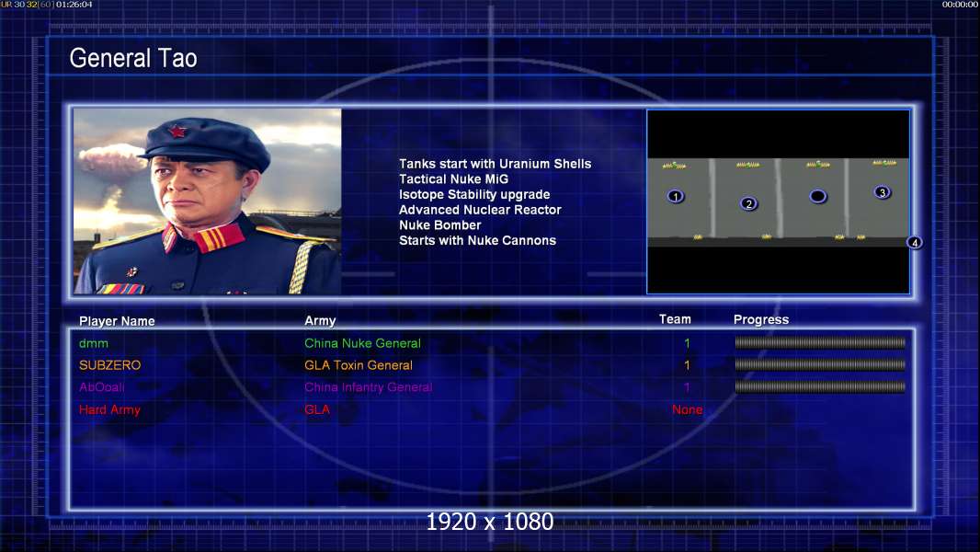The width and height of the screenshot is (980, 552).
Task: Click 'Starts with Nuke Cannons' line
Action: [477, 241]
